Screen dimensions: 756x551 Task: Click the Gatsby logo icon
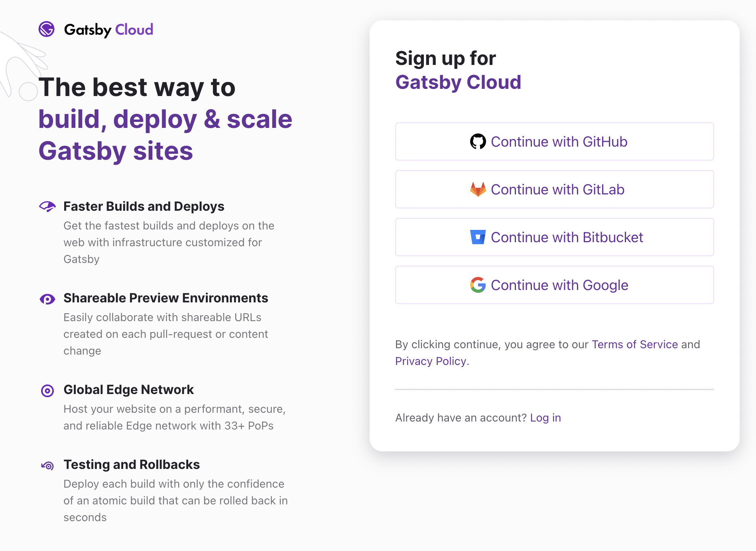[47, 29]
